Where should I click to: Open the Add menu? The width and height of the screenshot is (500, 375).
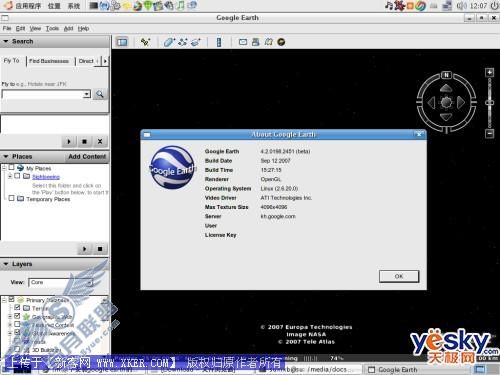click(x=68, y=29)
